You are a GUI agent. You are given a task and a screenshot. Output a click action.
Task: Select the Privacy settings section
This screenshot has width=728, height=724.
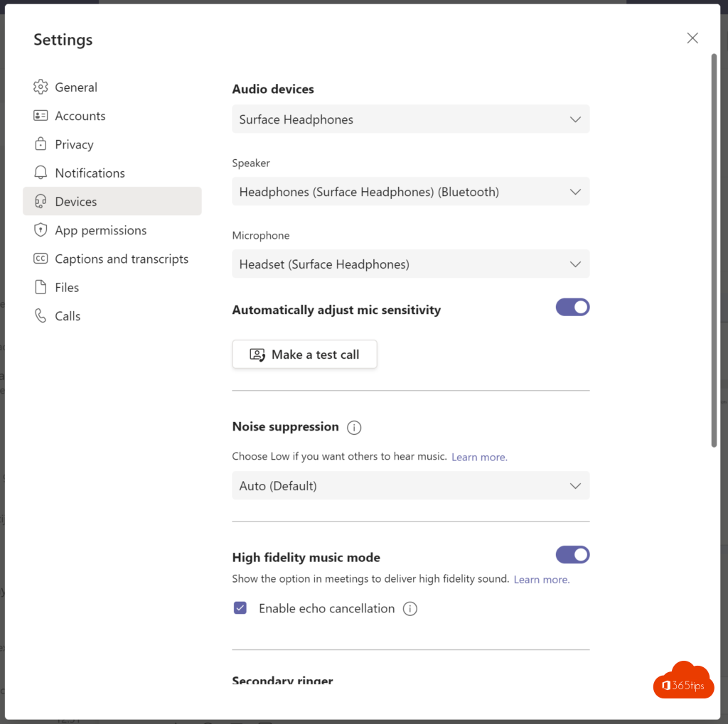click(112, 144)
